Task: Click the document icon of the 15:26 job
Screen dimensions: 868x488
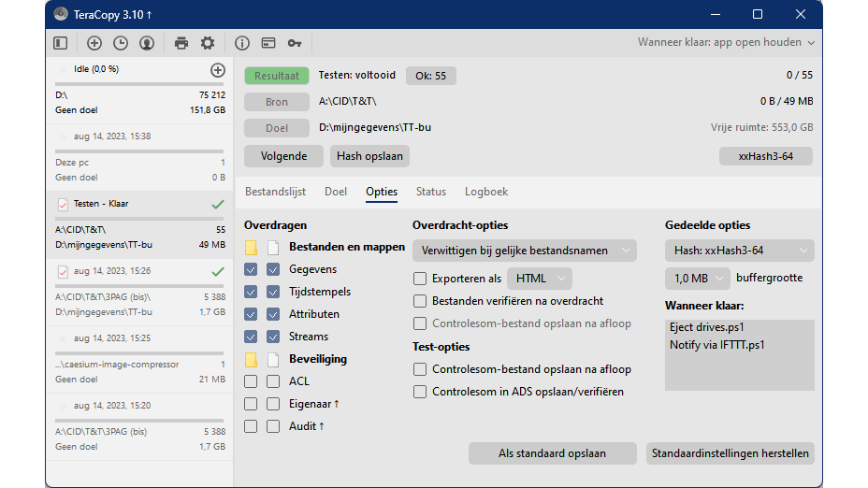Action: coord(63,271)
